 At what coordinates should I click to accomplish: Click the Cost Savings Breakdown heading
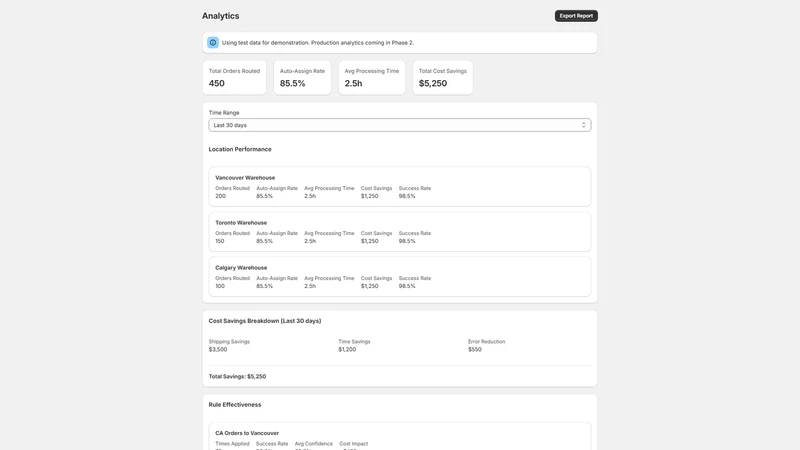(265, 320)
